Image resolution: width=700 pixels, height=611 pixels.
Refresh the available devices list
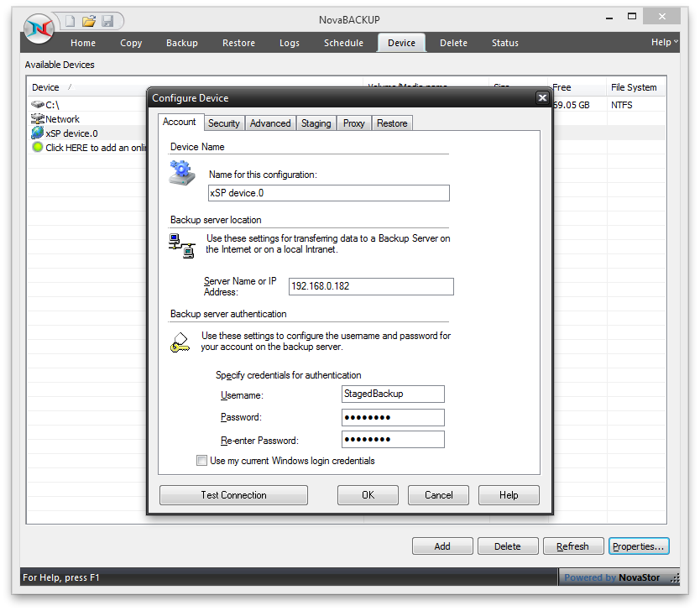(x=573, y=546)
